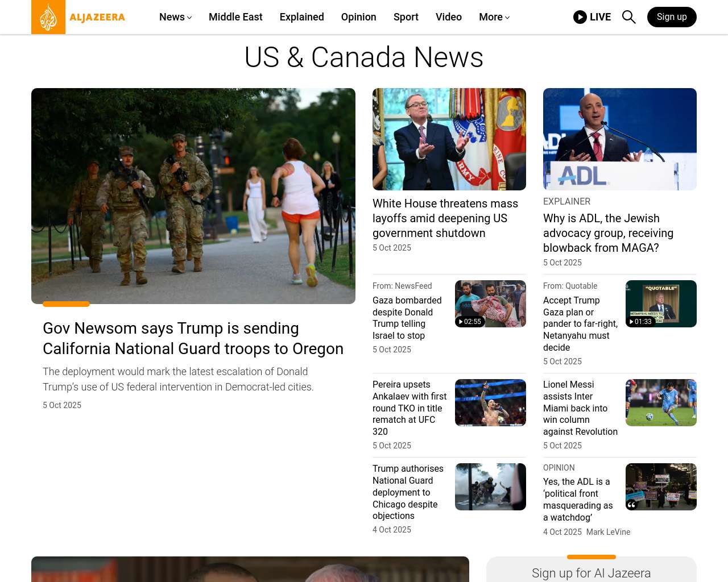
Task: Click the quote icon on ADL opinion thumbnail
Action: [x=632, y=505]
